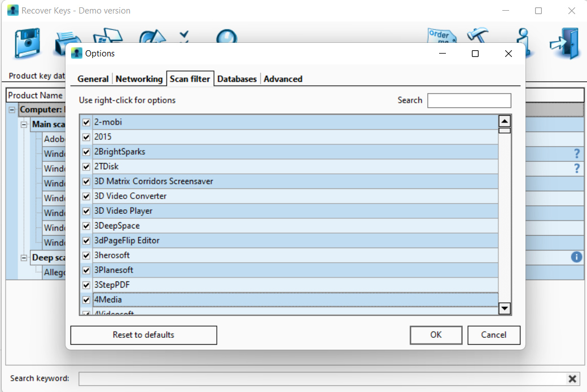Collapse the Deep scan tree node

point(24,258)
